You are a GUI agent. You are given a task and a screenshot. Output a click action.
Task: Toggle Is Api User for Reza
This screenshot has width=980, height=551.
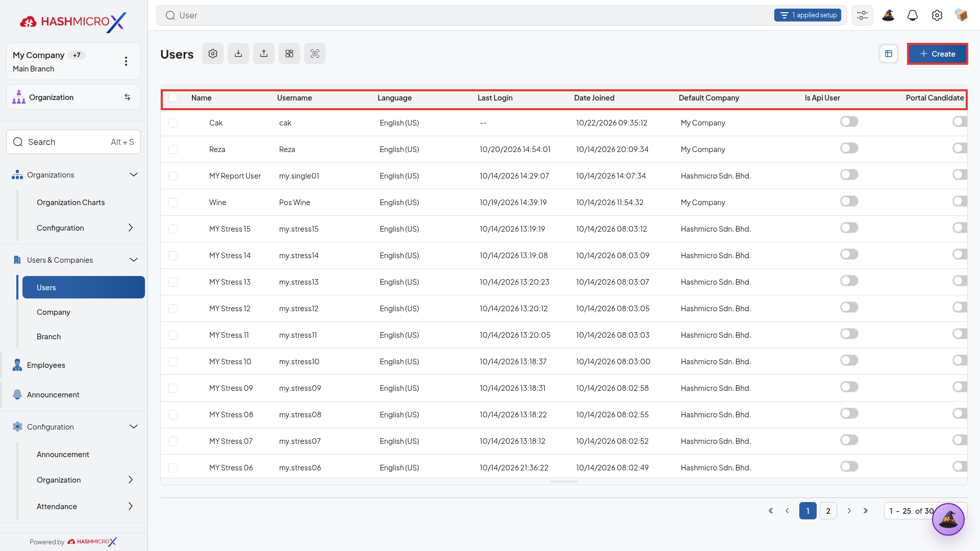click(849, 148)
